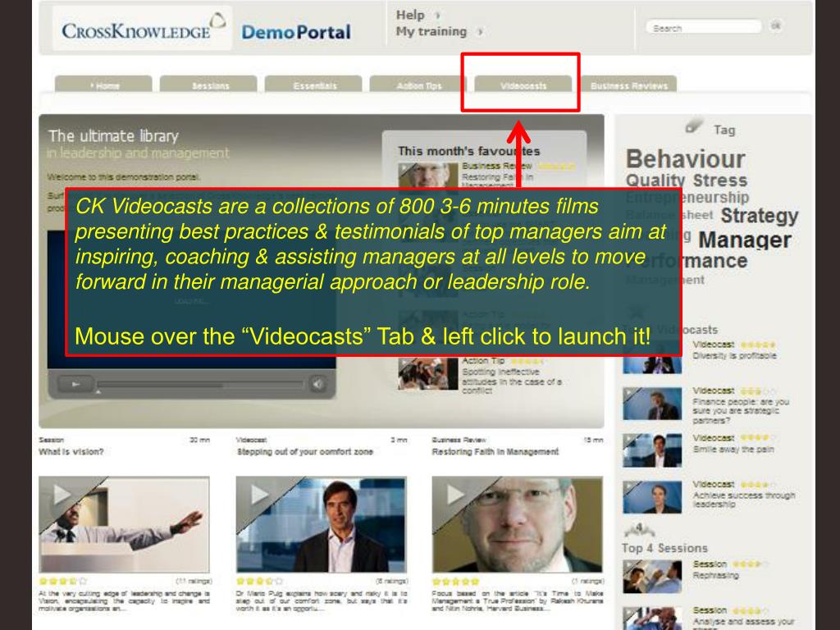Screen dimensions: 840x630
Task: Adjust the video progress bar
Action: click(x=200, y=384)
